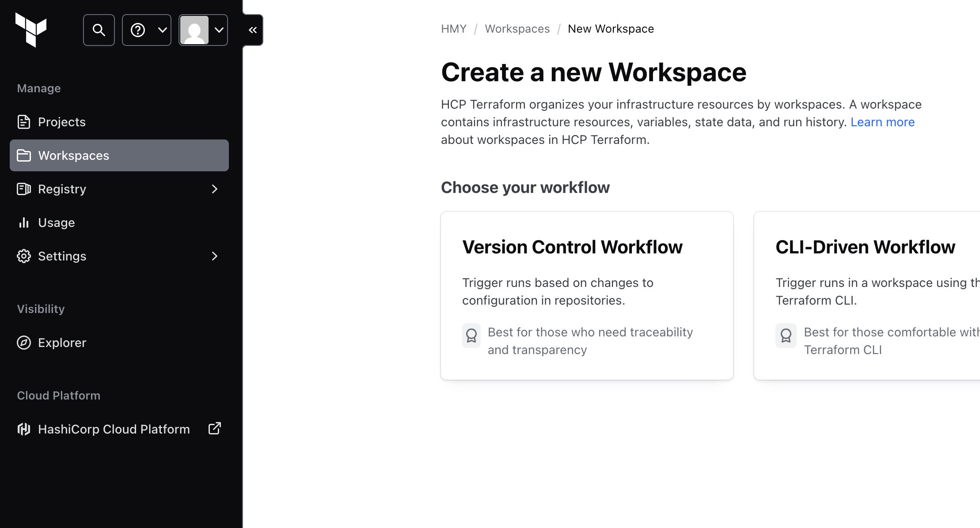Open Settings in the sidebar
The width and height of the screenshot is (980, 528).
point(119,256)
